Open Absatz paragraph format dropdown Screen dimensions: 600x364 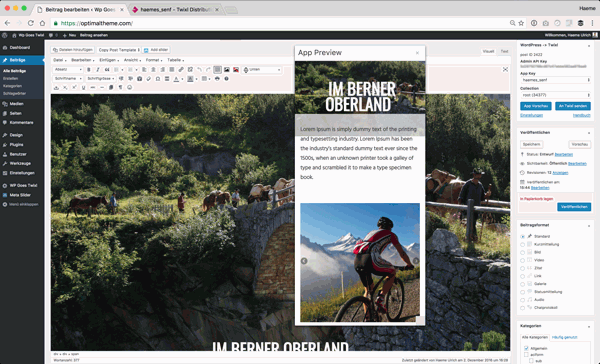coord(68,70)
